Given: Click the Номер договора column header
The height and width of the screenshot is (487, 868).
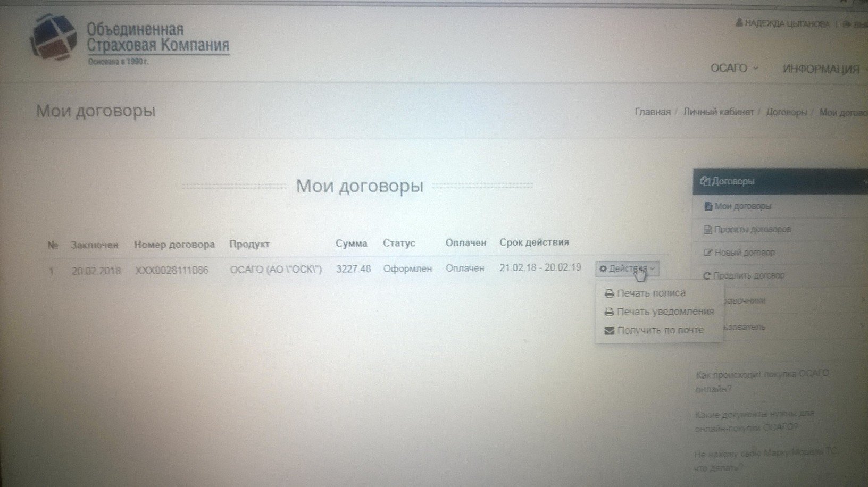Looking at the screenshot, I should (174, 245).
